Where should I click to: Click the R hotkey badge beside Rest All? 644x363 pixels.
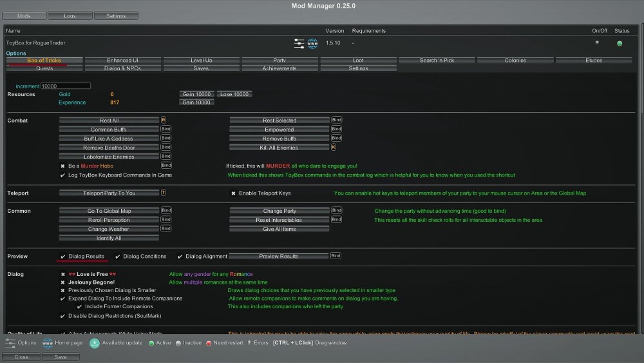pos(163,120)
